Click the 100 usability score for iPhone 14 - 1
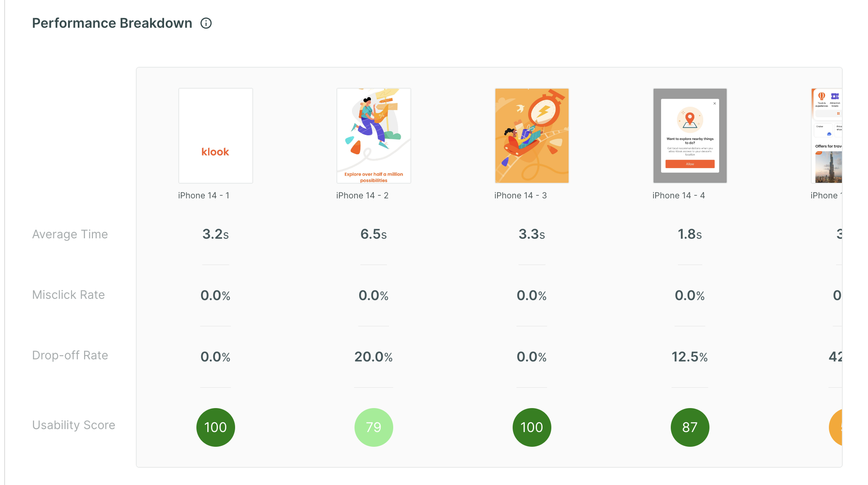This screenshot has width=868, height=485. pos(216,427)
